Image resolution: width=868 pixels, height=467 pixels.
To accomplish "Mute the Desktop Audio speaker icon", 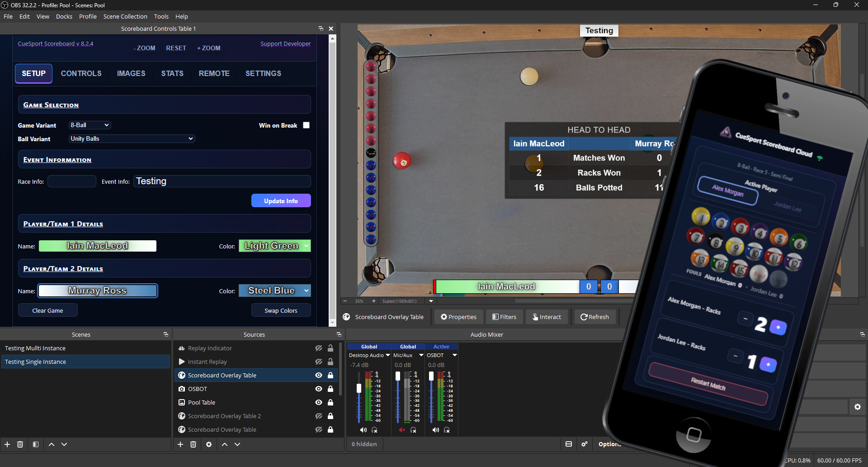I will [x=363, y=430].
